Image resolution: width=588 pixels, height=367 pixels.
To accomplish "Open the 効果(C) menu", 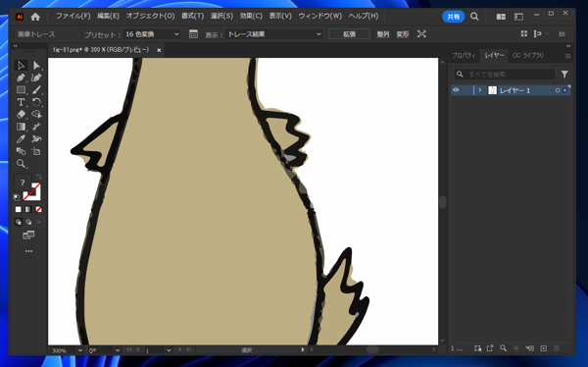I will (x=251, y=16).
